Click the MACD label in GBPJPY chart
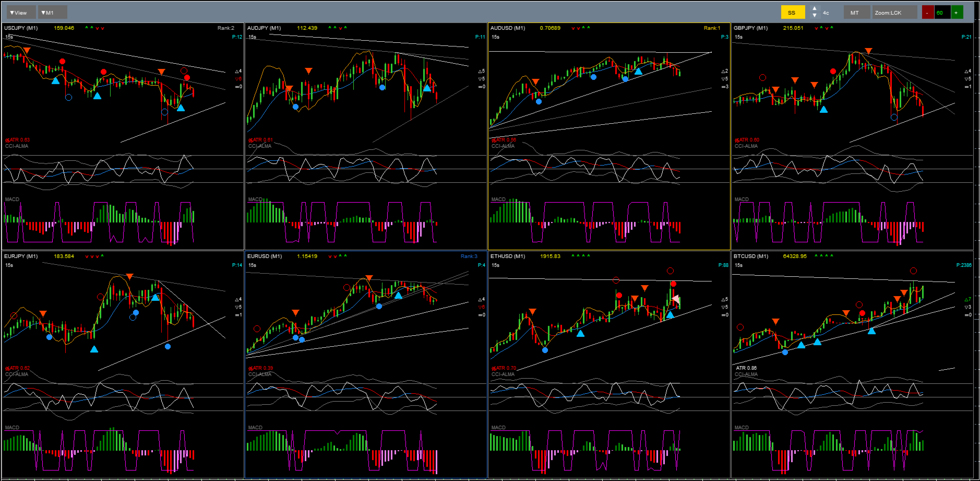980x481 pixels. coord(742,200)
